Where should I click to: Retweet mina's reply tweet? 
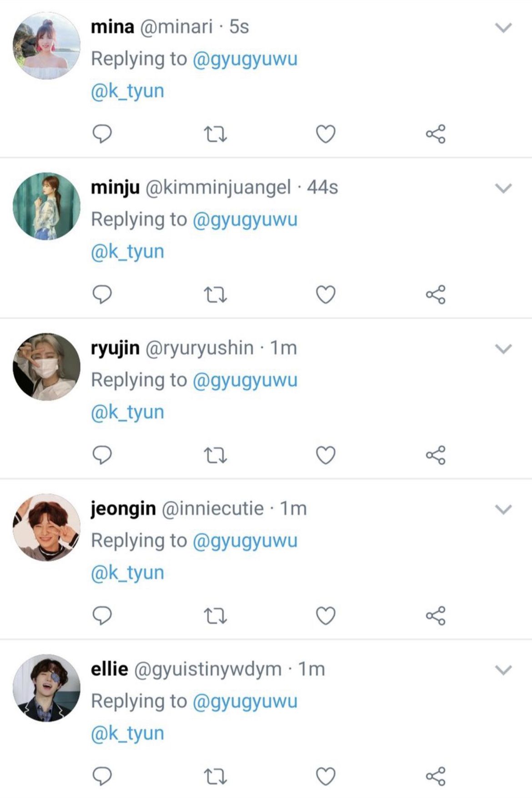(x=215, y=134)
